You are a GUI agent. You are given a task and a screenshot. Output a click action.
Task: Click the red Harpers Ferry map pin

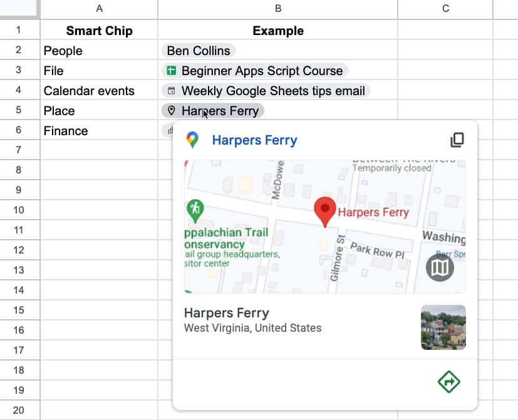[x=324, y=212]
